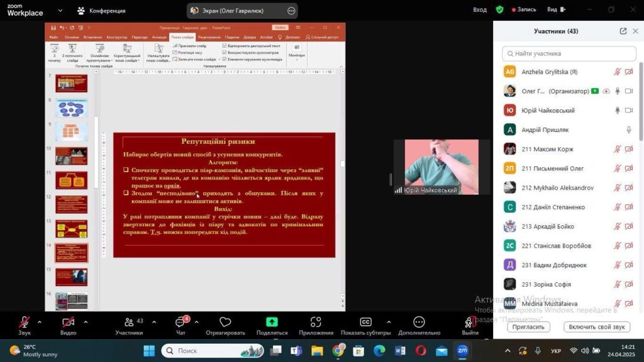
Task: Toggle the Відтворювати дикторський текст checkbox
Action: [x=225, y=46]
